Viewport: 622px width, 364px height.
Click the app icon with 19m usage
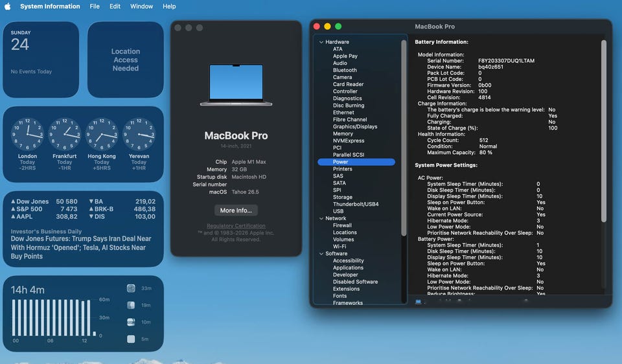coord(131,305)
